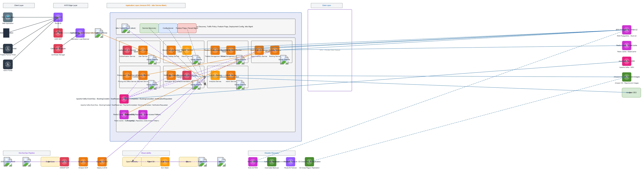Screen dimensions: 644x174
Task: Select the ELK Stack icon
Action: click(165, 162)
